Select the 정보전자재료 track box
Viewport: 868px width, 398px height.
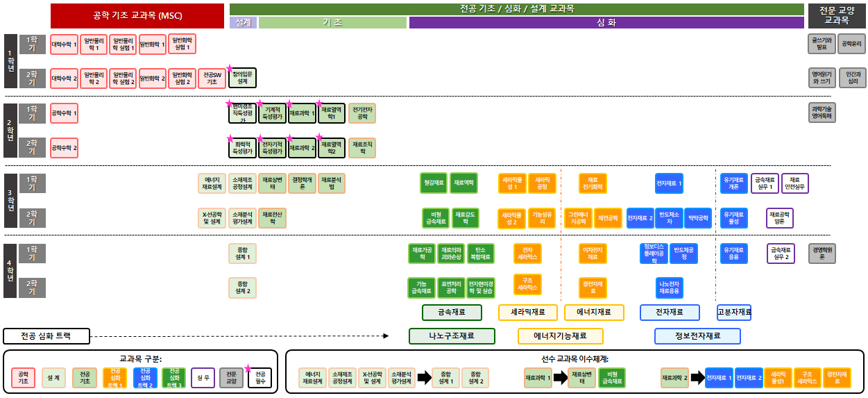pos(697,336)
